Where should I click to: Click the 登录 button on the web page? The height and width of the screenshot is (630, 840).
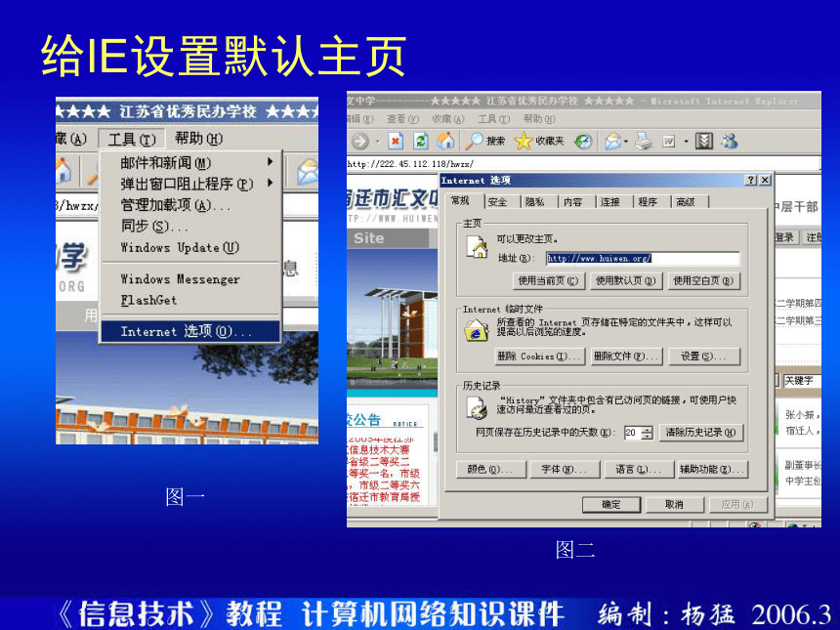click(786, 236)
